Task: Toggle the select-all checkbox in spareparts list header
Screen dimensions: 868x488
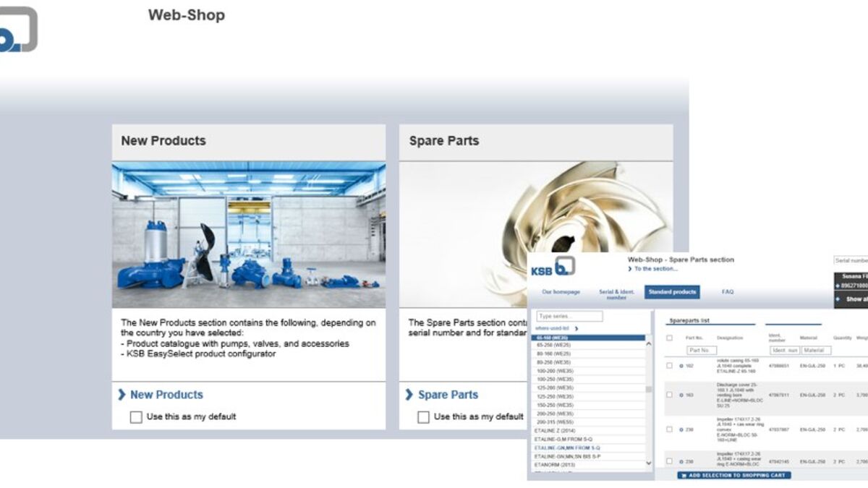Action: 669,338
